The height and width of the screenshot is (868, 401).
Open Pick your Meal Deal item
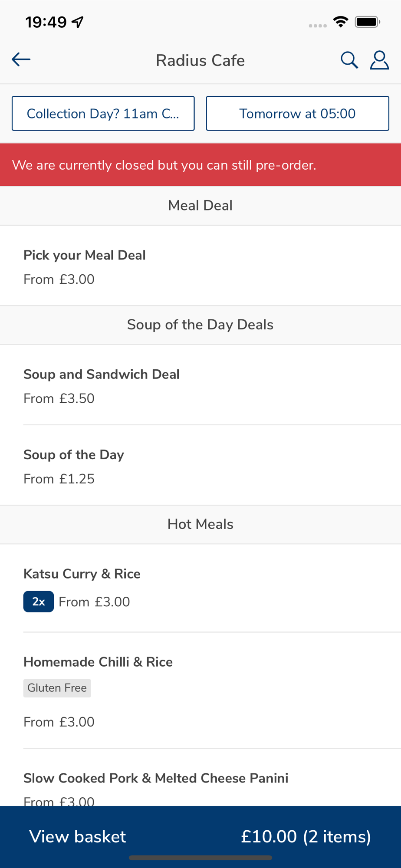(x=200, y=266)
